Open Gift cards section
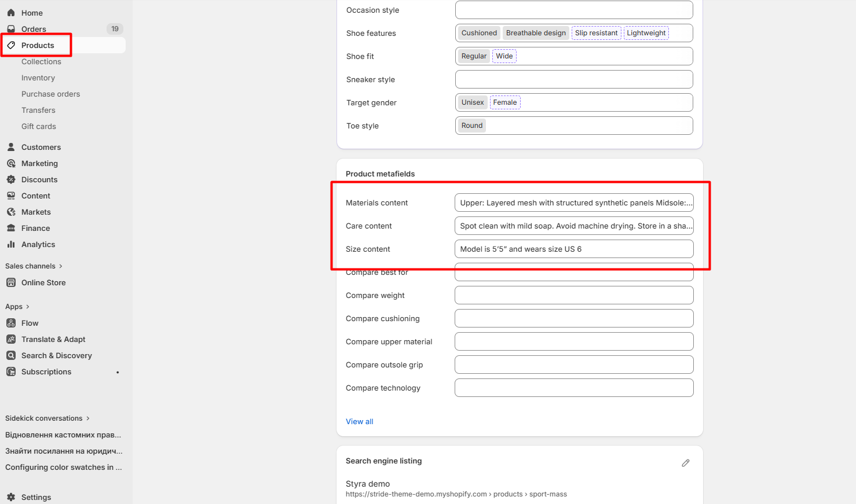 pos(39,126)
